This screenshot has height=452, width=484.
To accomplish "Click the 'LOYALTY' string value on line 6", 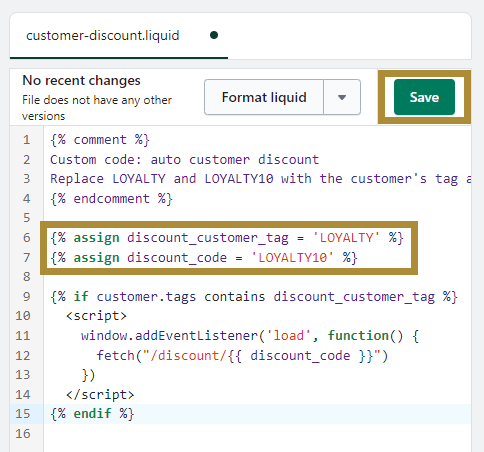I will [346, 238].
